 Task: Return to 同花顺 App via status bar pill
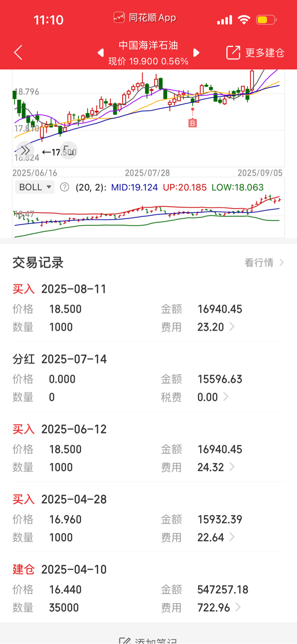(x=145, y=18)
